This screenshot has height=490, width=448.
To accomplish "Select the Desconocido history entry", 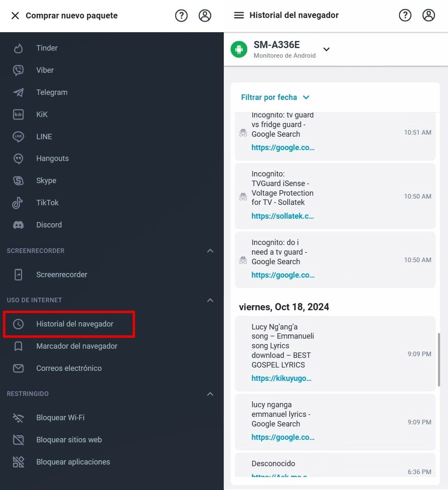I will tap(335, 465).
